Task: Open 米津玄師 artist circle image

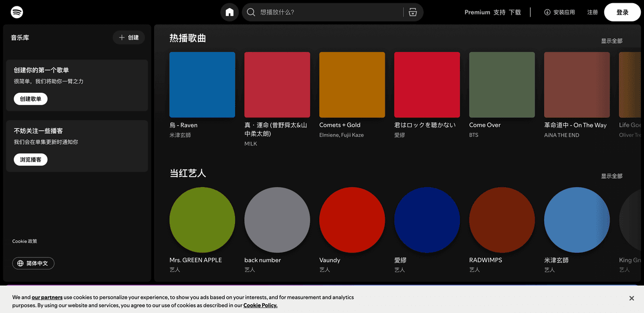Action: coord(577,220)
